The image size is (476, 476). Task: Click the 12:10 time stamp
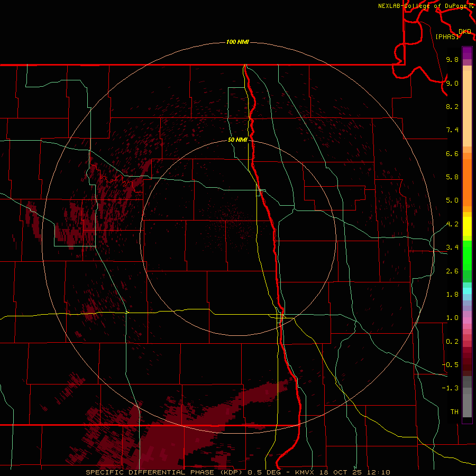tap(378, 472)
